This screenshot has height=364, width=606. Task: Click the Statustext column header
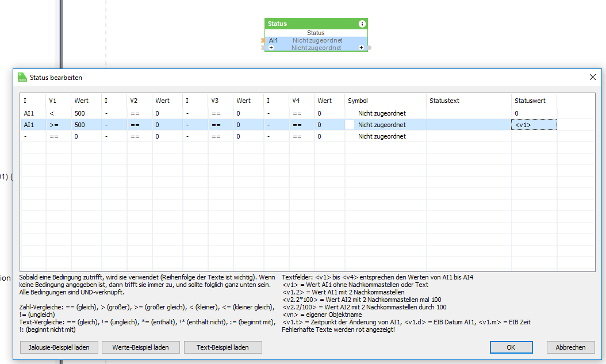469,101
